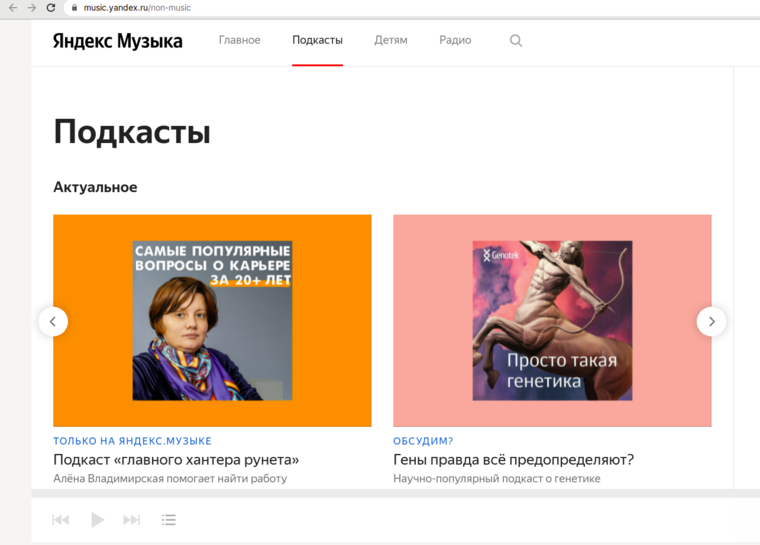Click the music.yandex.ru address bar
The width and height of the screenshot is (760, 545).
pyautogui.click(x=412, y=8)
